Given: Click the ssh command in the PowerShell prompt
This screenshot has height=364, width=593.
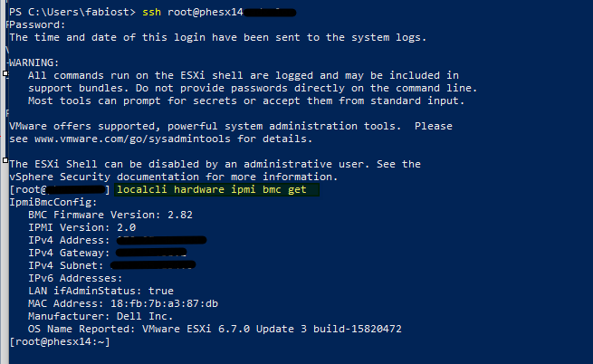Looking at the screenshot, I should pos(152,12).
